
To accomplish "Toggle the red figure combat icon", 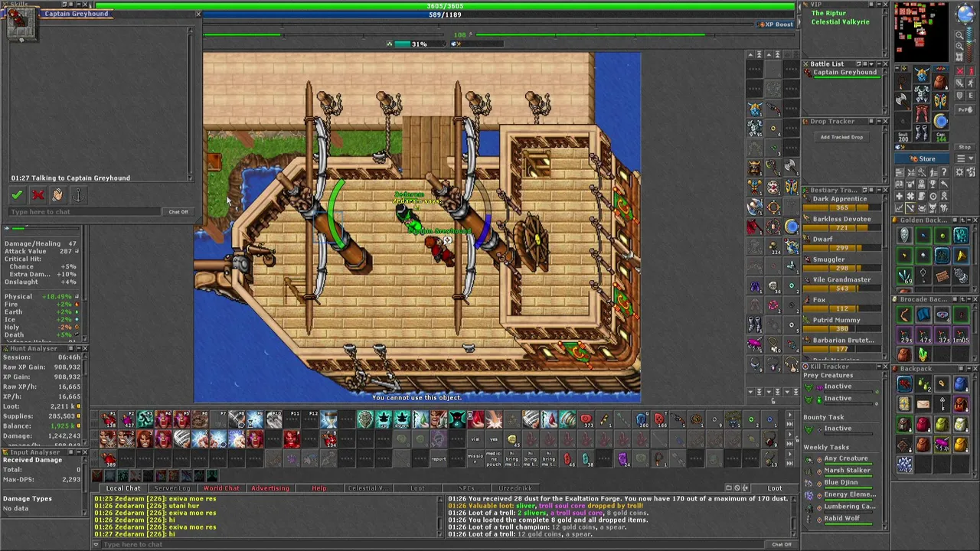I will 971,70.
